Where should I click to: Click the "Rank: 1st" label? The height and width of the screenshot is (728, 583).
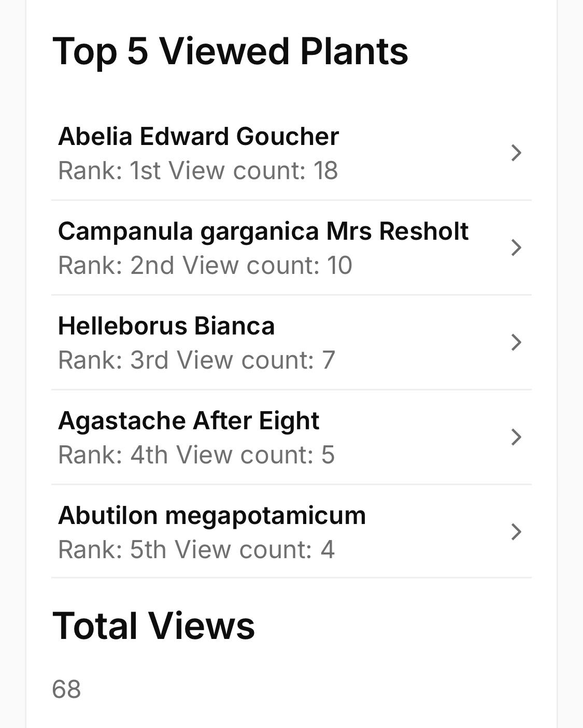[x=109, y=171]
